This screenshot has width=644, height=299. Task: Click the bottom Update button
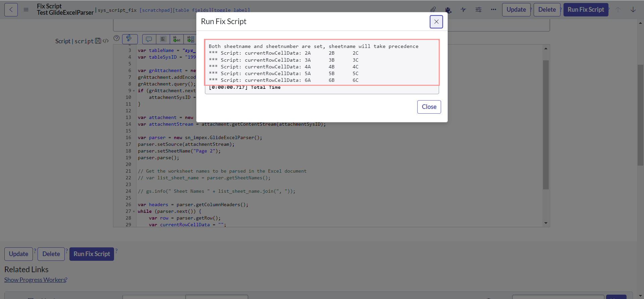pyautogui.click(x=18, y=254)
